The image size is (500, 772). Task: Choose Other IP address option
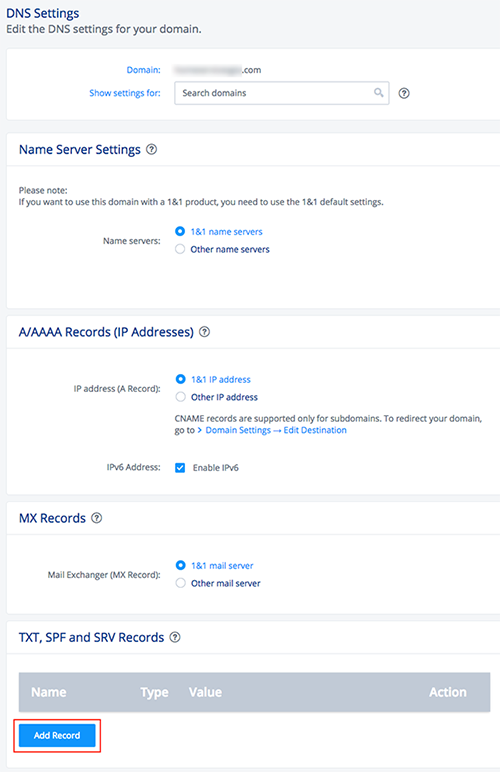(x=181, y=397)
